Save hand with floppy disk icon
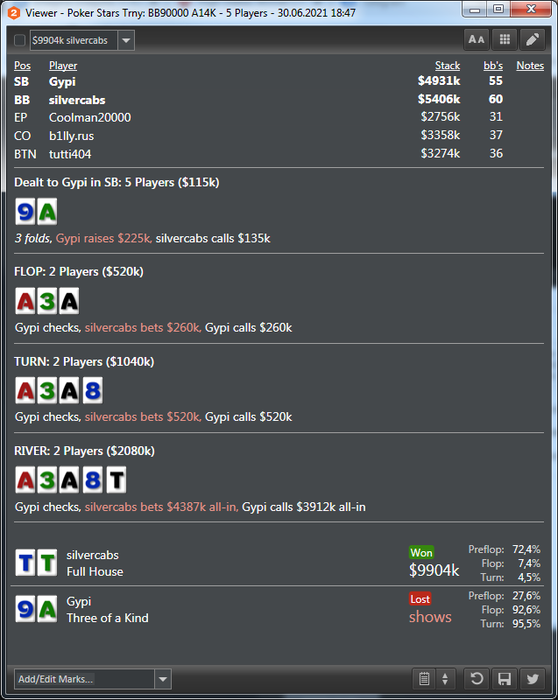 504,679
